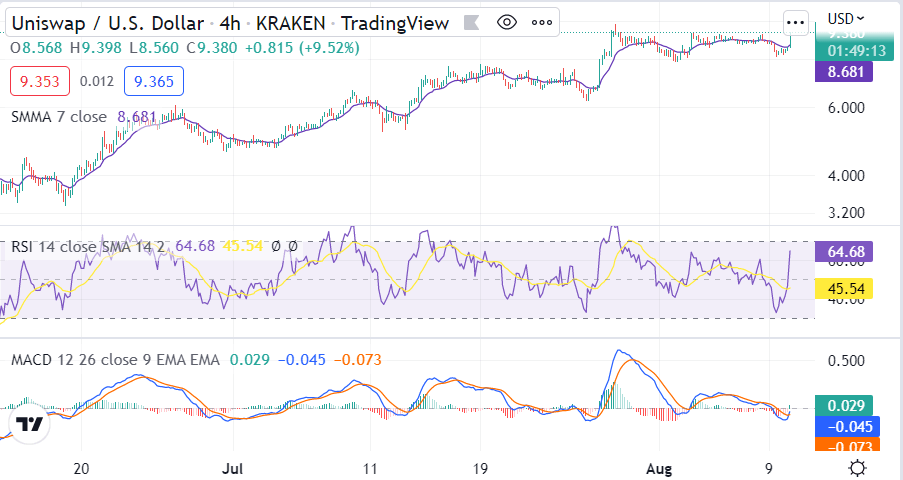Click the 6.000 price scale label
The width and height of the screenshot is (903, 480).
846,108
